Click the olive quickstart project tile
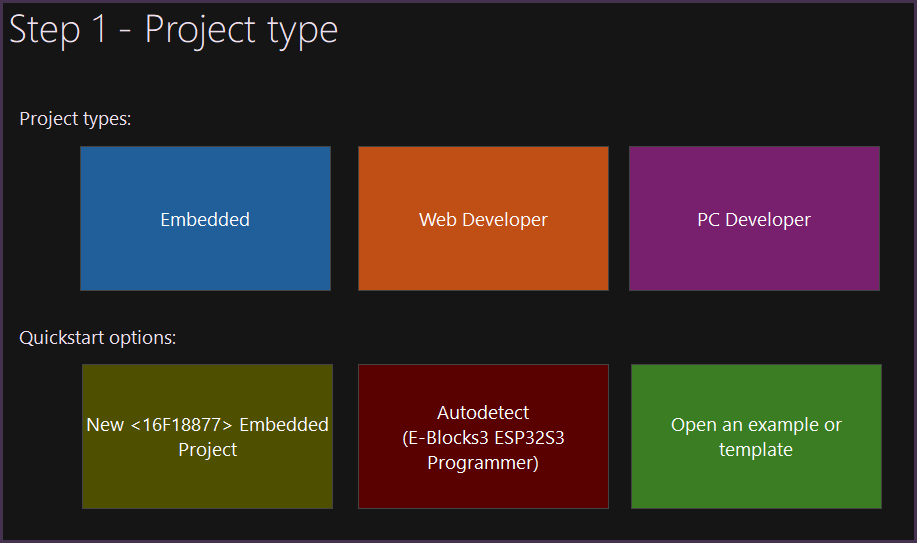 [x=207, y=480]
